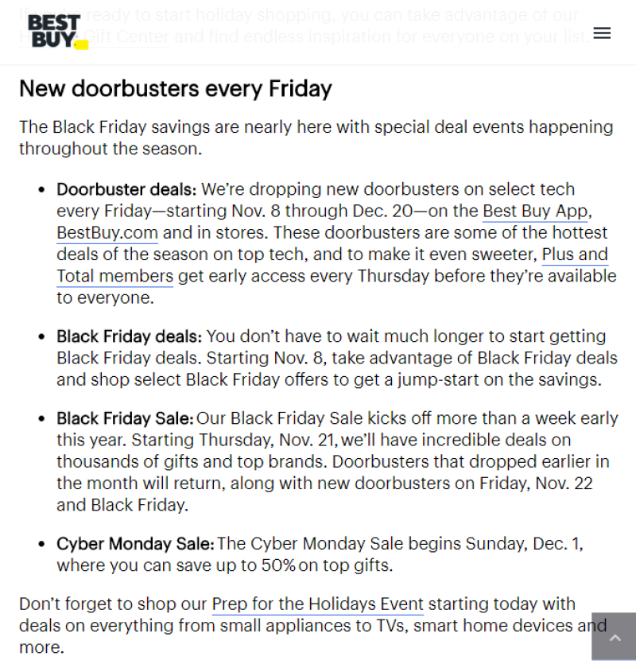Select the bold Black Friday deals label

tap(129, 337)
